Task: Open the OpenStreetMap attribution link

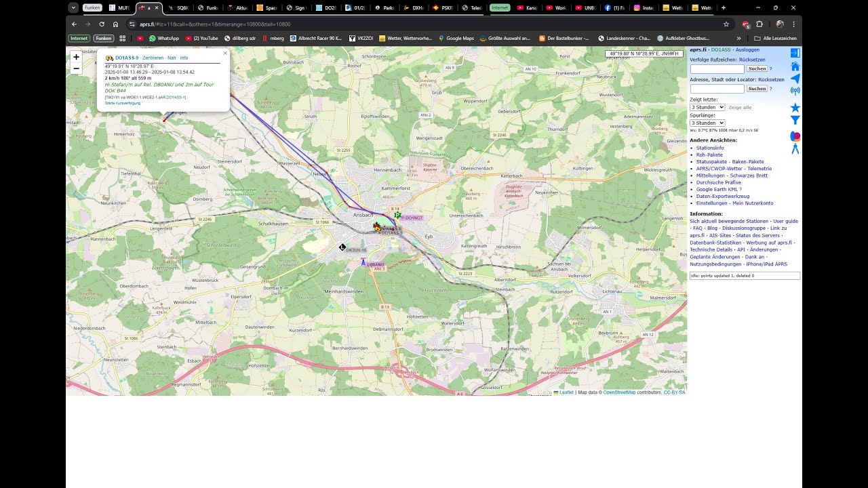Action: click(620, 392)
